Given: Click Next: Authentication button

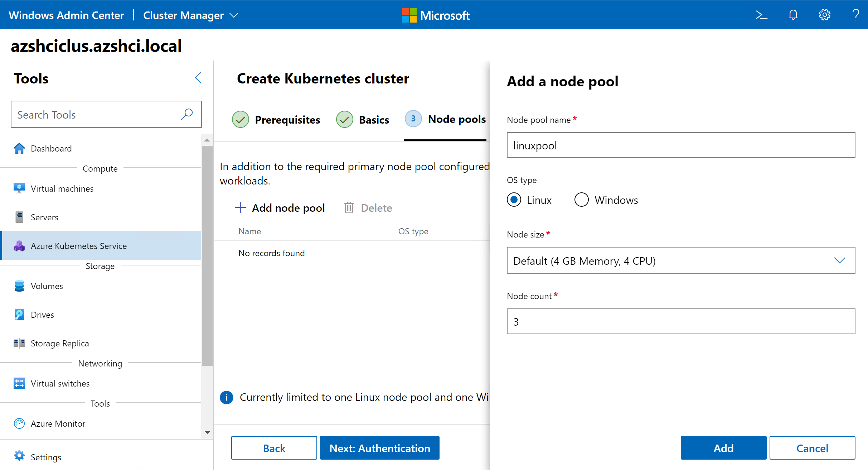Looking at the screenshot, I should [x=379, y=448].
